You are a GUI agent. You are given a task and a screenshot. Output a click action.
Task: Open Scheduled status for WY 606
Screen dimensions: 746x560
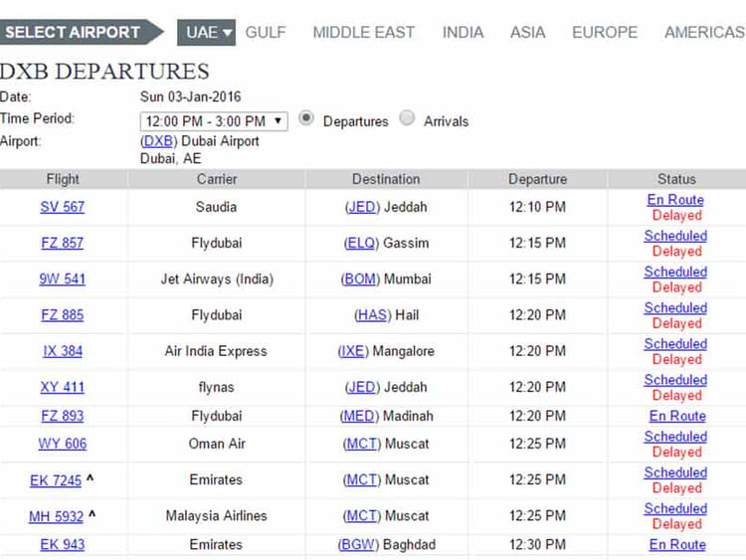point(675,437)
